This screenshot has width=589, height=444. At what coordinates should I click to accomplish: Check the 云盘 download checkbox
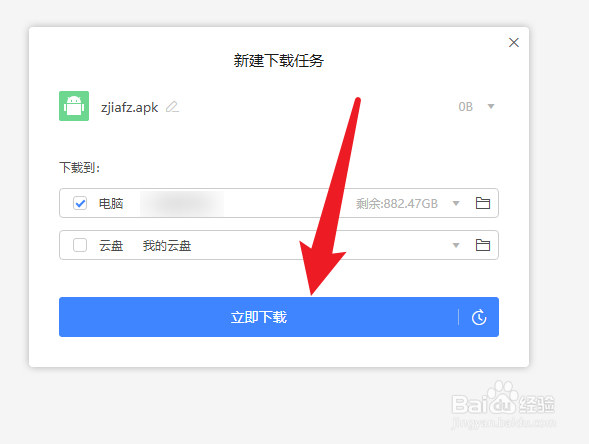click(80, 245)
